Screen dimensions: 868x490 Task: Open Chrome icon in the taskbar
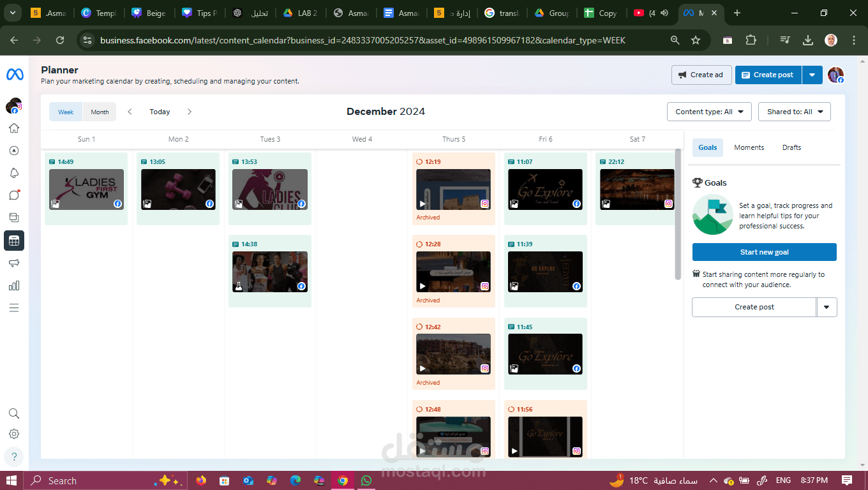[343, 480]
